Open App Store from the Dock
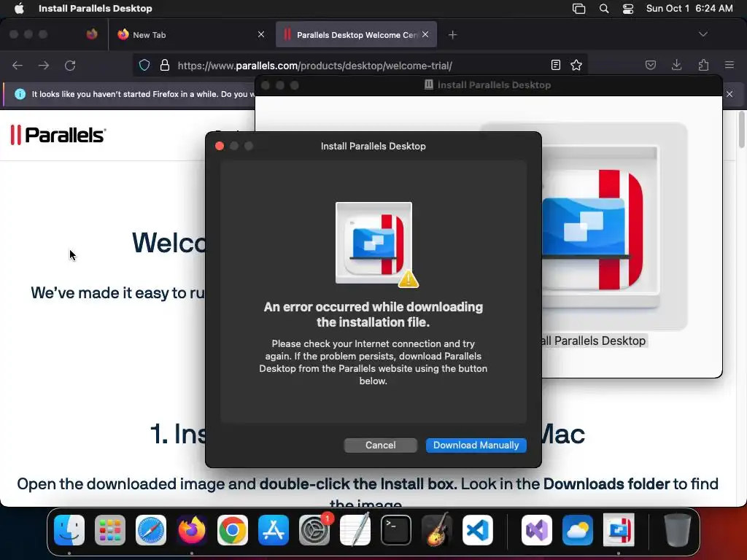 274,530
